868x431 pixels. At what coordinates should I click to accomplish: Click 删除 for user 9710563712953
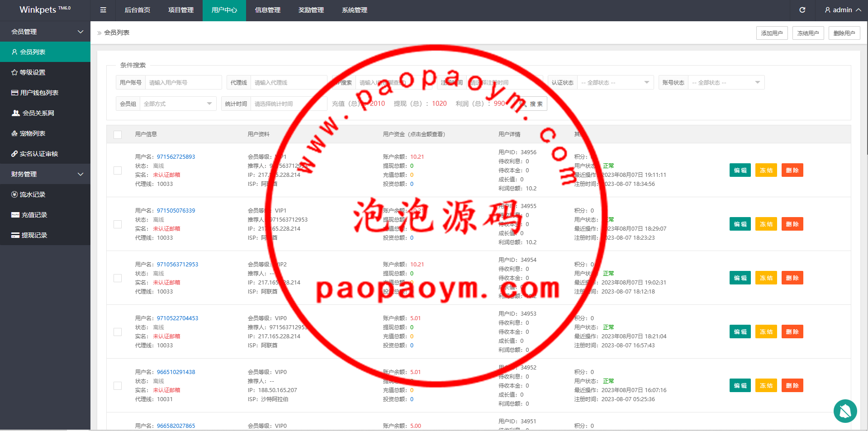[x=792, y=278]
